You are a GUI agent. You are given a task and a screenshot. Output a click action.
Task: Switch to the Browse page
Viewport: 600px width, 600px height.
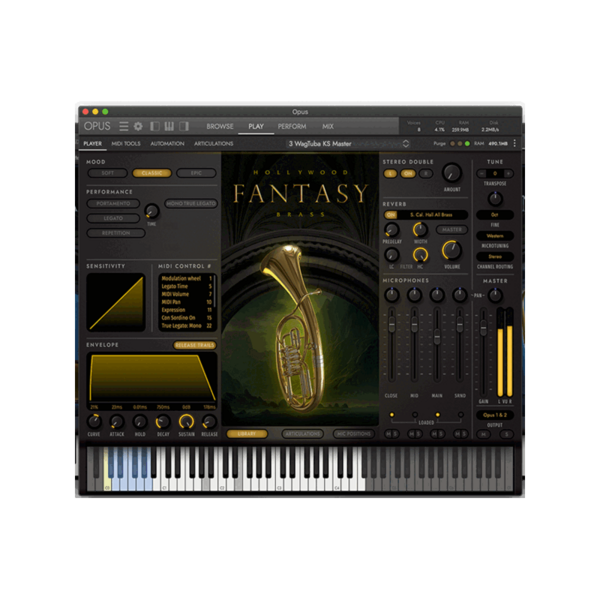[220, 126]
